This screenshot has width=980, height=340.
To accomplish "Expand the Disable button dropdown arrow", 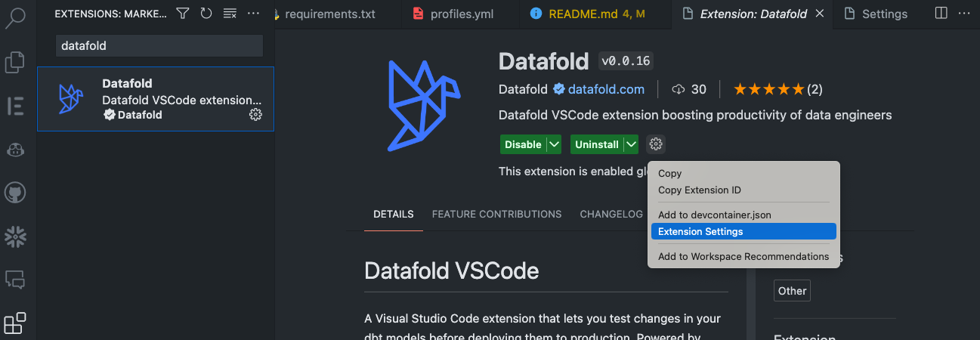I will point(554,144).
